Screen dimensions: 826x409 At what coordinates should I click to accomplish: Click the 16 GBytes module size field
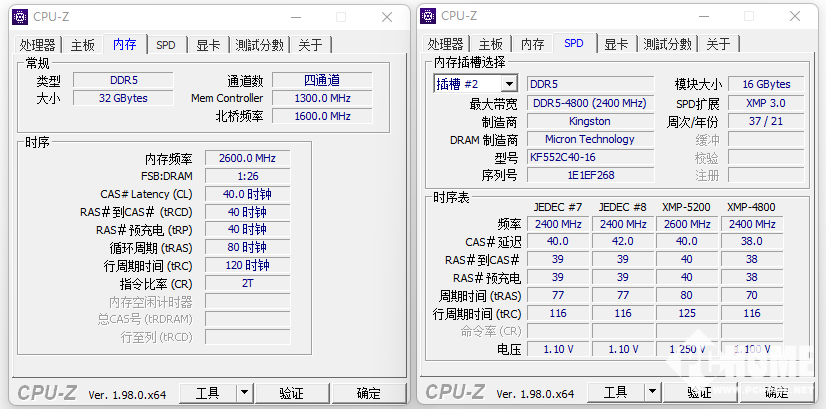(766, 84)
